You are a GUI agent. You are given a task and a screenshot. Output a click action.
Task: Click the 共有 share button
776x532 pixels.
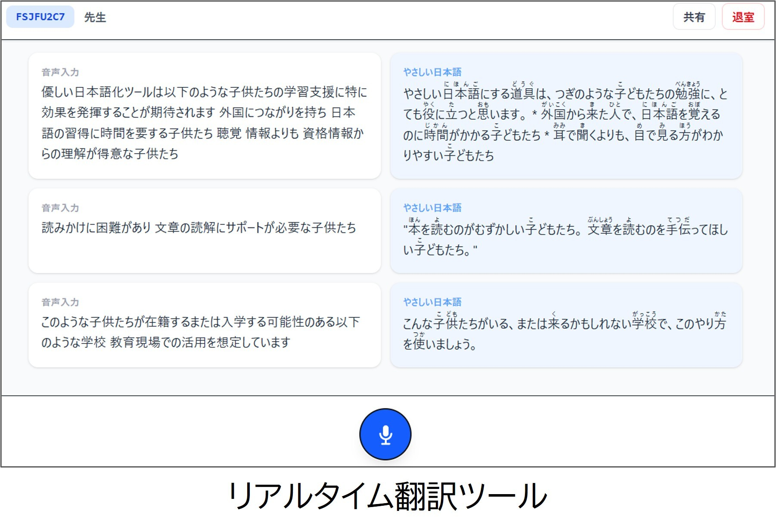[x=694, y=17]
